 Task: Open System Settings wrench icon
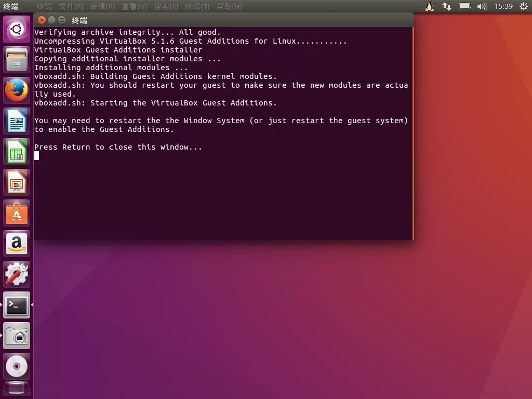click(x=17, y=274)
